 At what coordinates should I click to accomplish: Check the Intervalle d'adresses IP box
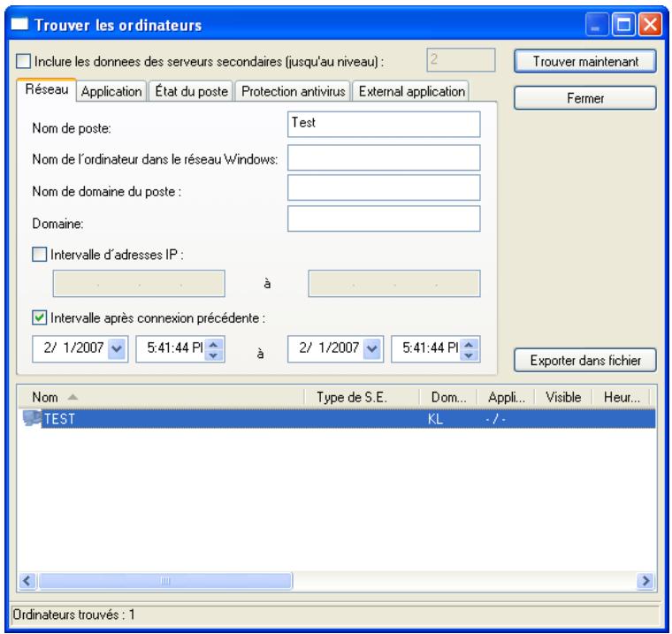(x=40, y=254)
